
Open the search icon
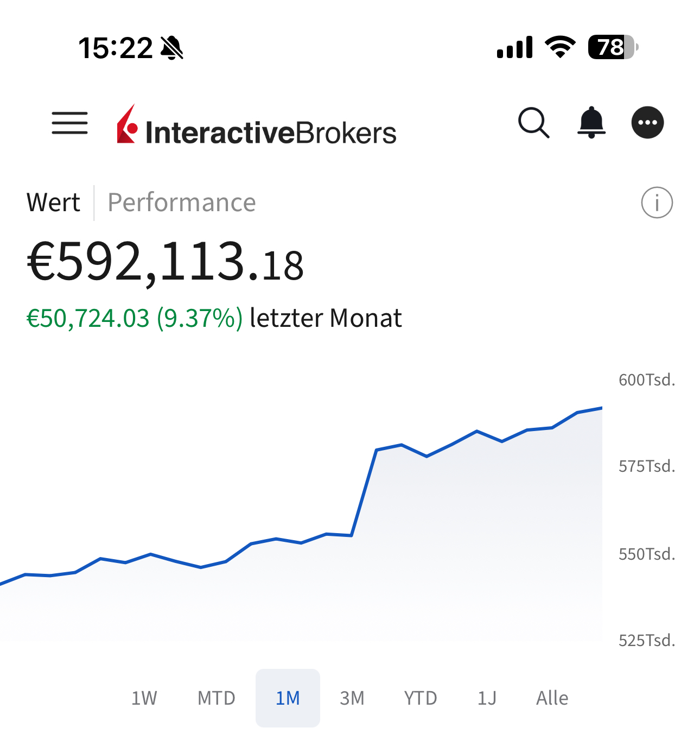[x=533, y=123]
